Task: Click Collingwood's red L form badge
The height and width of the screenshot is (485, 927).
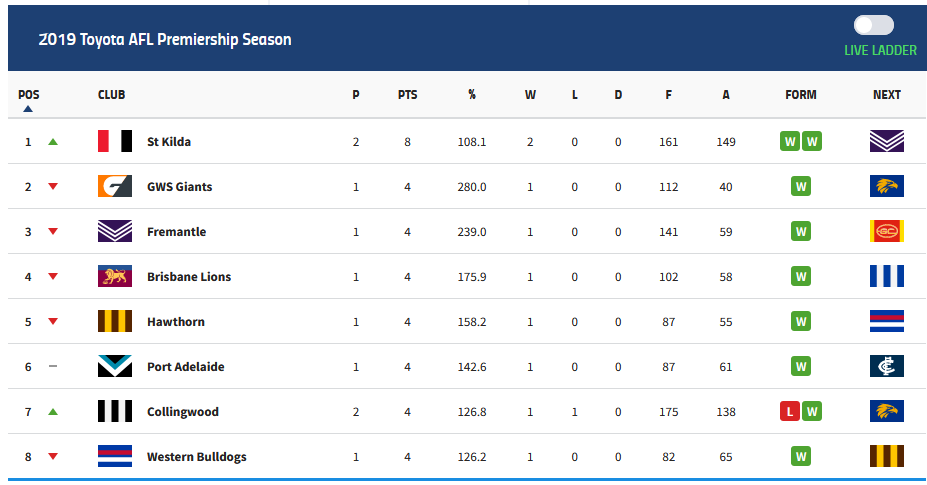Action: 790,412
